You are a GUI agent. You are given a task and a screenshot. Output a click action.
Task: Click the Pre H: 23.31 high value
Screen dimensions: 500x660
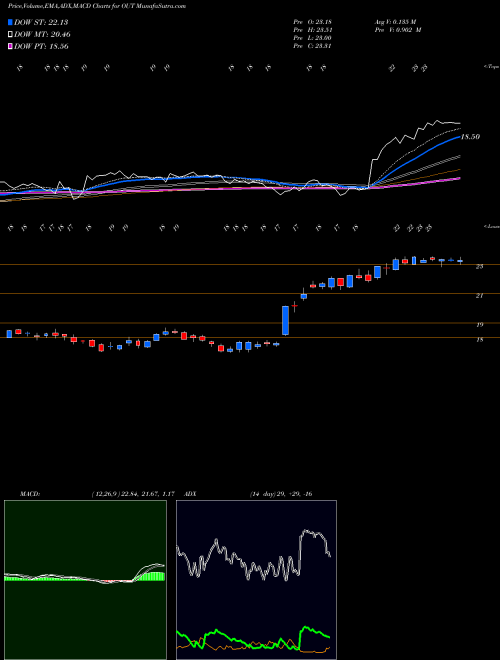tap(313, 30)
